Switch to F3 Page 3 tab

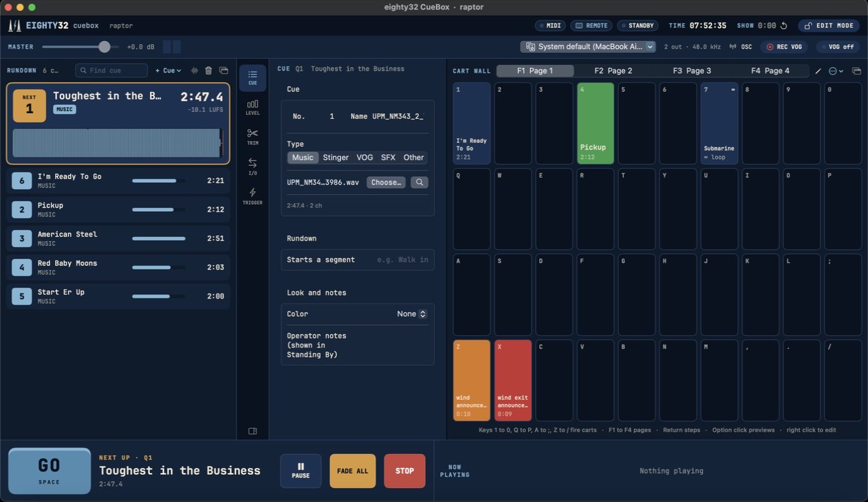691,71
